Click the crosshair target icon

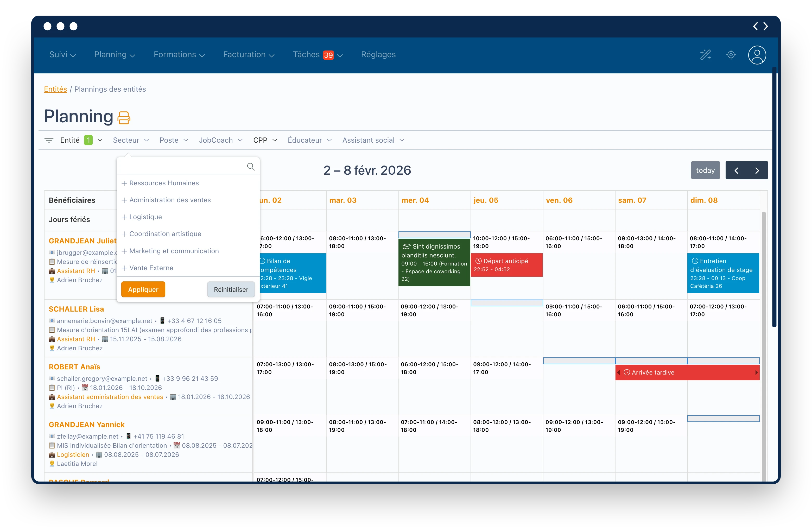tap(731, 55)
